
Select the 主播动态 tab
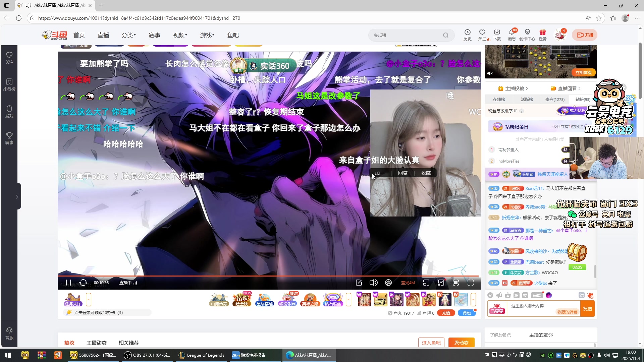tap(97, 343)
